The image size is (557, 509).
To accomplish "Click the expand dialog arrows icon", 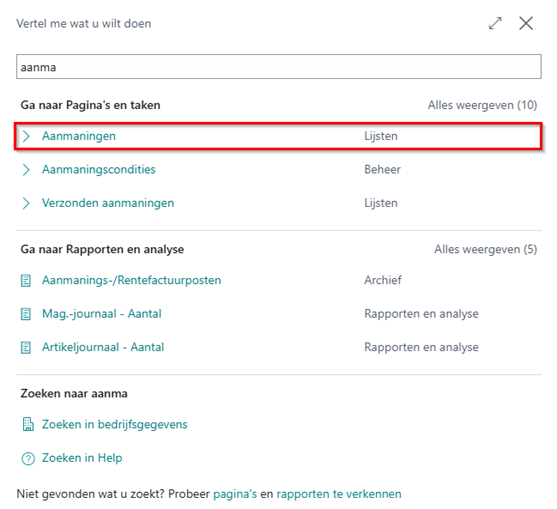I will point(495,23).
